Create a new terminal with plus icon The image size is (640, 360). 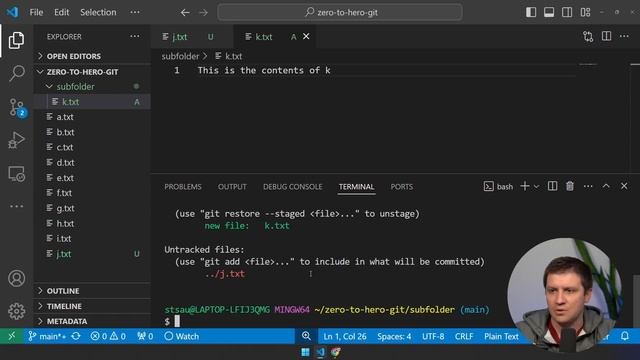click(x=525, y=186)
